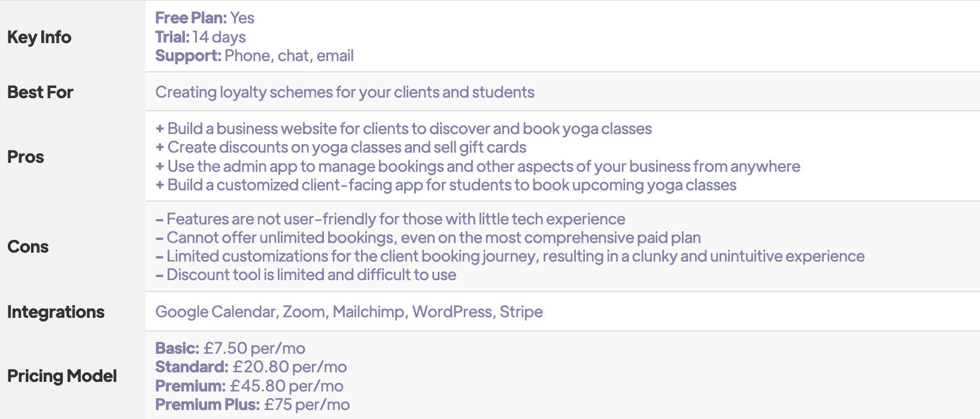Select the Best For row label
980x419 pixels.
coord(40,92)
